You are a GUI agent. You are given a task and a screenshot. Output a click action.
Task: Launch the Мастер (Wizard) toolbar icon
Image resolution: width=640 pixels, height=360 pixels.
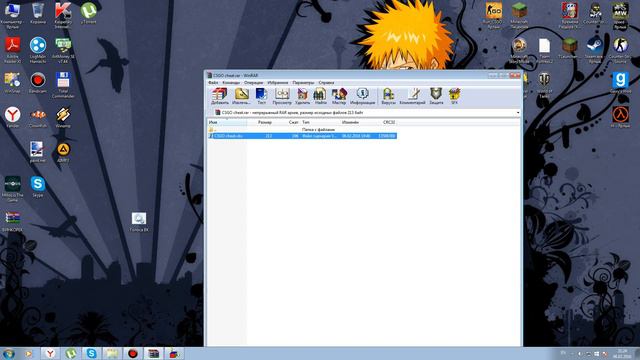coord(339,96)
